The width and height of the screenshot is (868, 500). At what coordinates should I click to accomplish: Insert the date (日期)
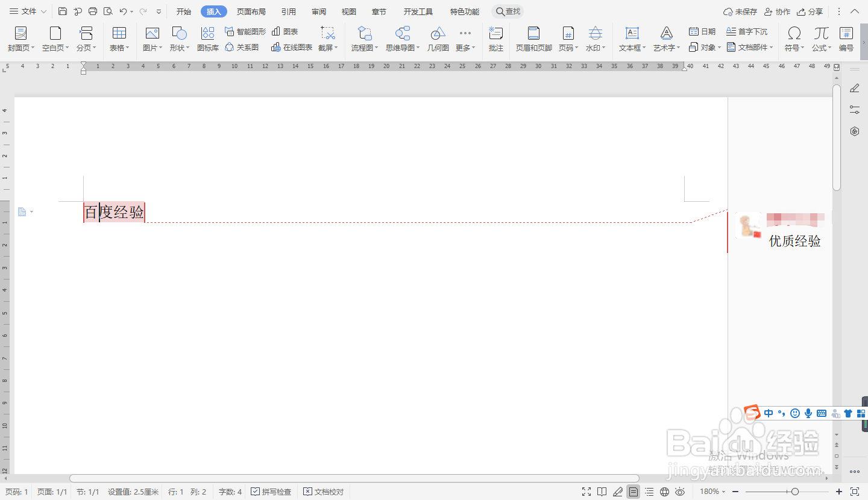tap(702, 31)
